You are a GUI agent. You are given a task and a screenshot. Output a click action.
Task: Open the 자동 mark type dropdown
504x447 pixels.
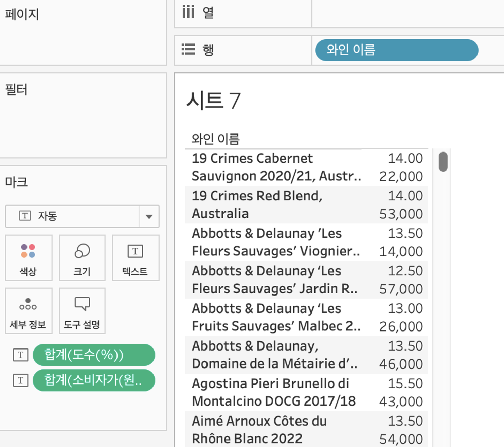coord(82,216)
